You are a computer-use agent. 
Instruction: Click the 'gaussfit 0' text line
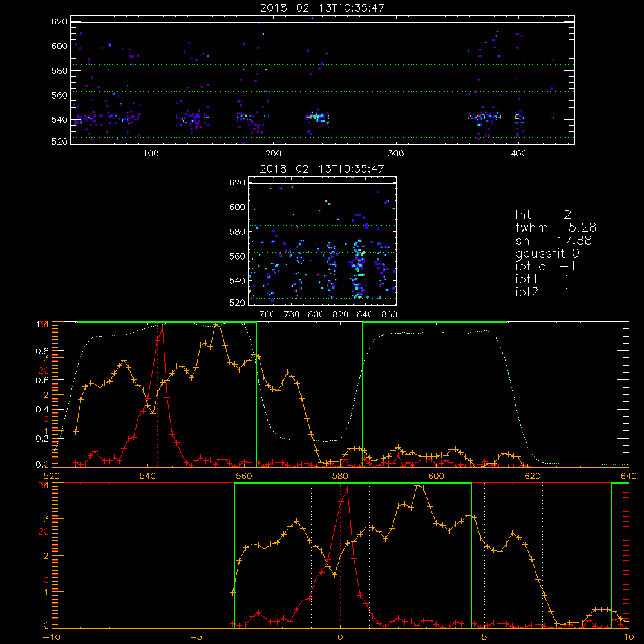547,254
